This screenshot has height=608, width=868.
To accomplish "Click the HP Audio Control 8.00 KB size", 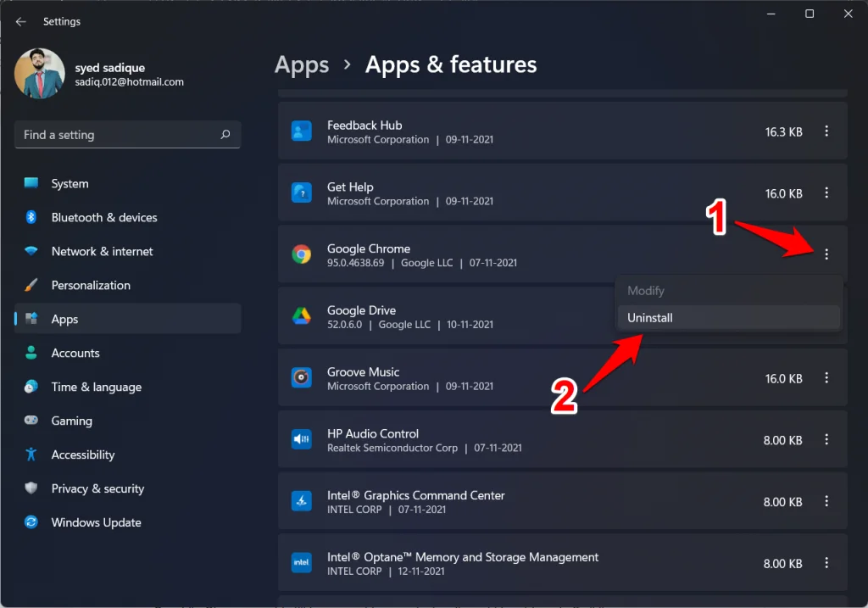I will (782, 440).
